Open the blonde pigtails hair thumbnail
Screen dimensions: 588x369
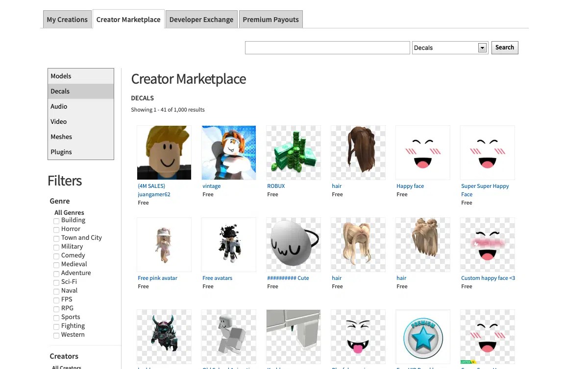358,245
